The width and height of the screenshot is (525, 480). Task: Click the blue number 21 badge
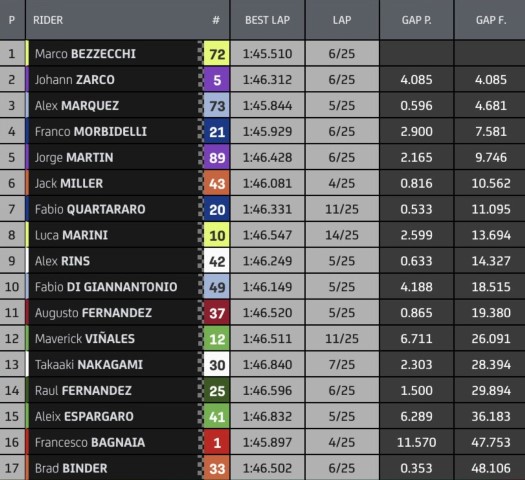[216, 132]
